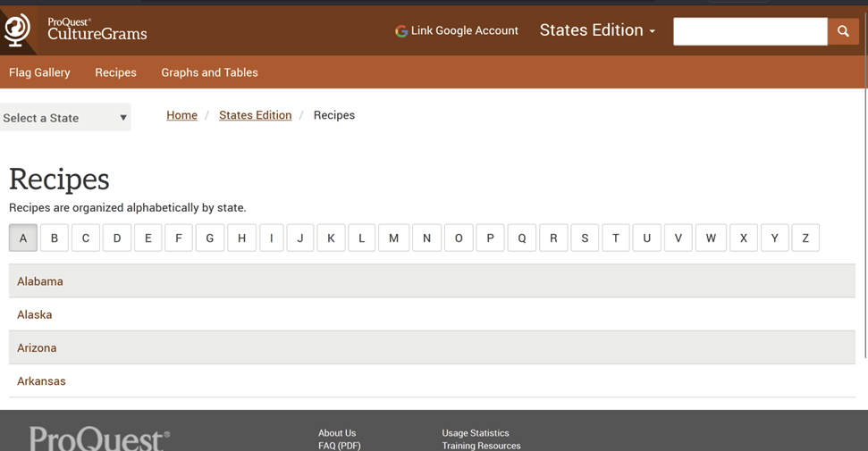Image resolution: width=868 pixels, height=451 pixels.
Task: Choose the letter C alphabet button
Action: tap(86, 238)
